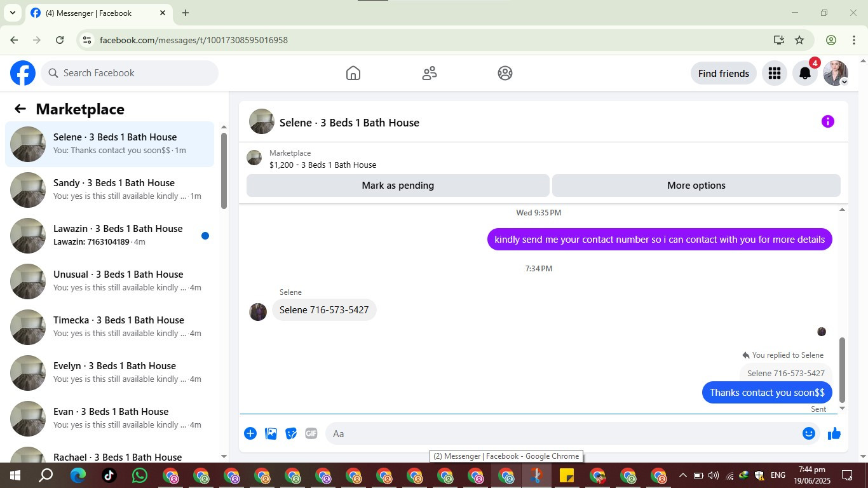Screen dimensions: 868x488
Task: Open Evan 3 Beds 1 Bath House chat
Action: [x=110, y=419]
